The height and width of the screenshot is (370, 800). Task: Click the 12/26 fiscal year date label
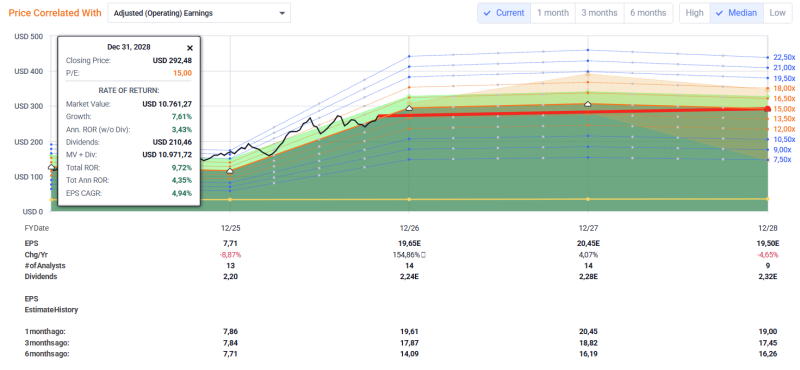(409, 229)
